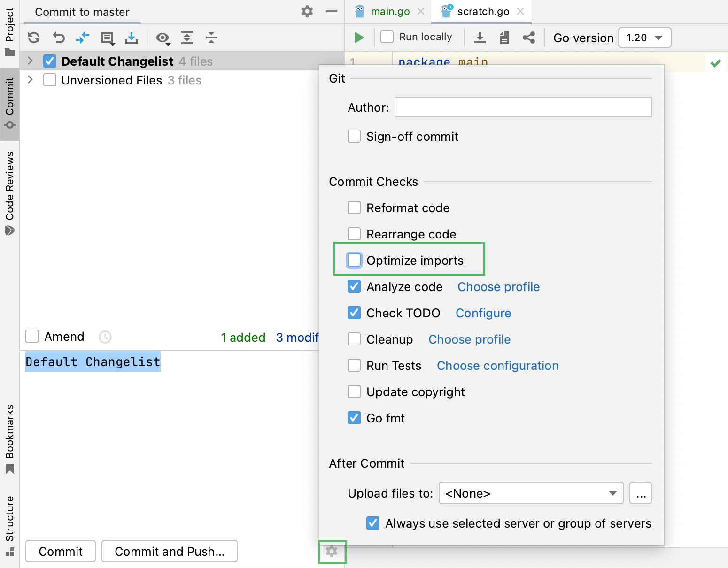
Task: Click the Rollback arrow icon
Action: pyautogui.click(x=59, y=38)
